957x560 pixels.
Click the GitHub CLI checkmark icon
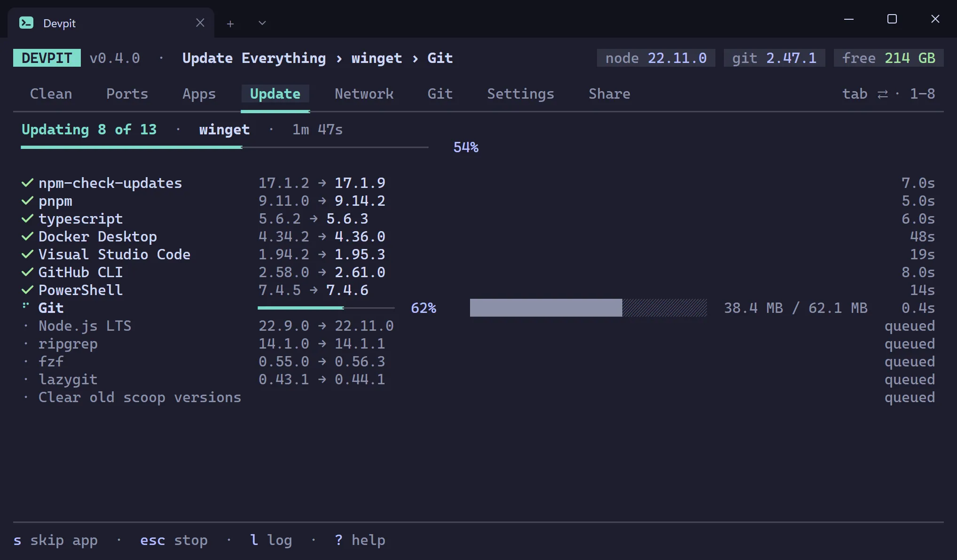[x=28, y=272]
